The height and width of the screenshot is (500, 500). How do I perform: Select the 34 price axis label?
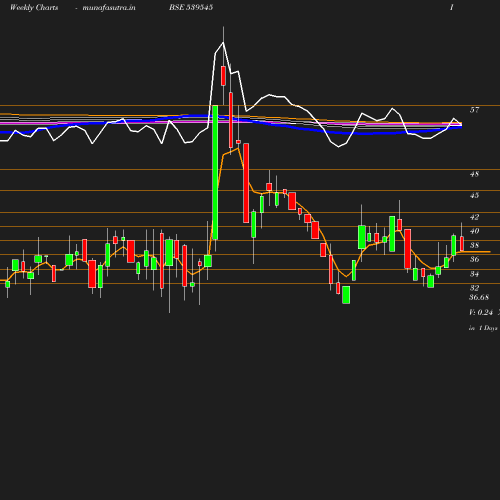pyautogui.click(x=474, y=274)
